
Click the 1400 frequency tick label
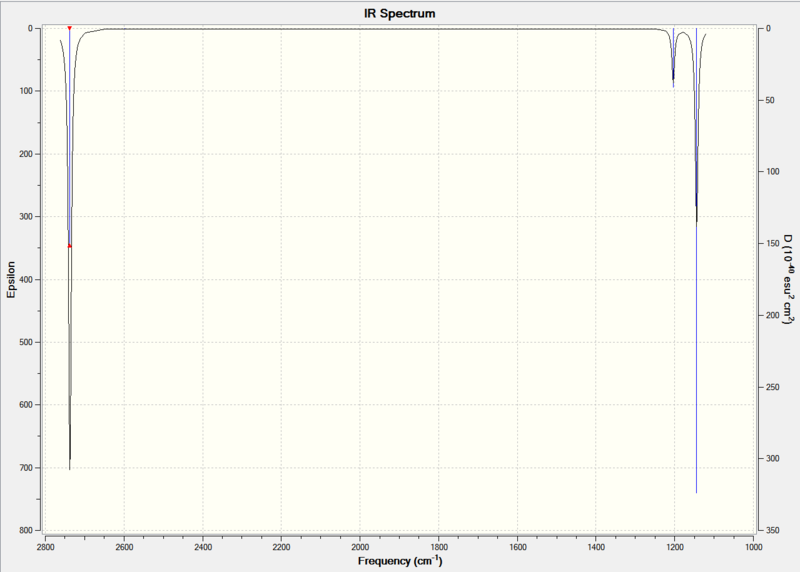596,547
